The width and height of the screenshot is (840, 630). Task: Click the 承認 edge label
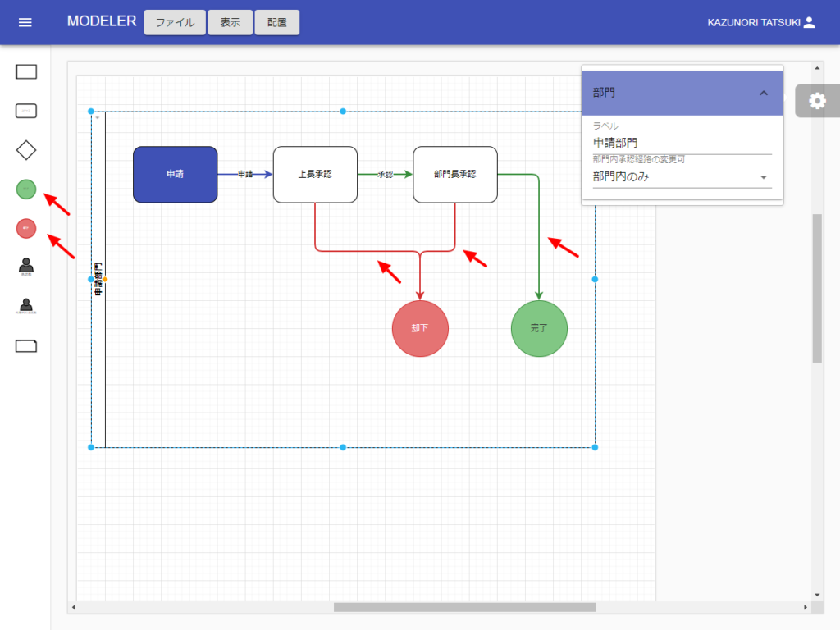[386, 174]
